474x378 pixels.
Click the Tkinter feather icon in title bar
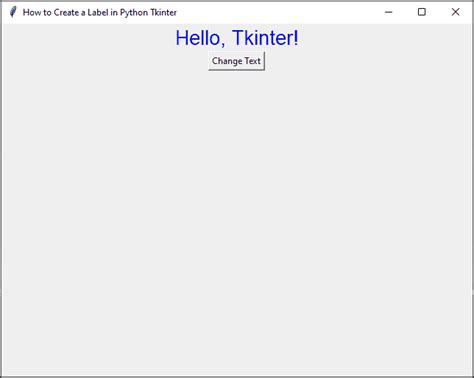tap(13, 12)
